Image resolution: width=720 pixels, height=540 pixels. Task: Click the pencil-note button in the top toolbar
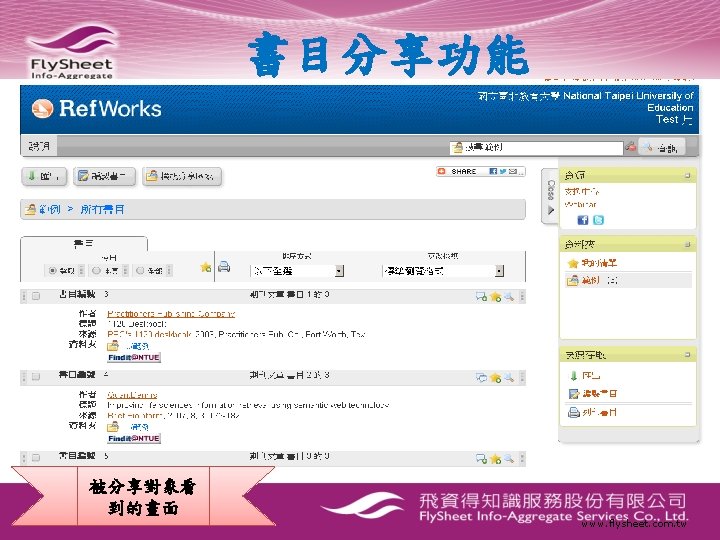click(x=104, y=176)
